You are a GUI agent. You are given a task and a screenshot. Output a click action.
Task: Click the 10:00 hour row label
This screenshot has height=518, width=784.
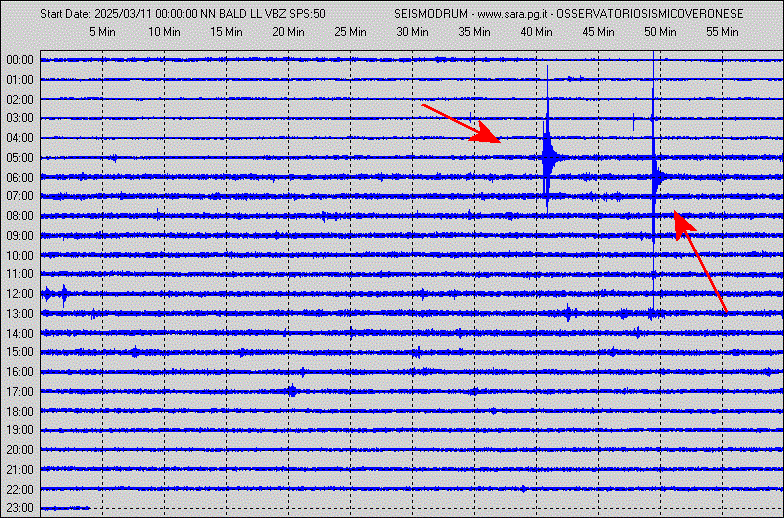click(20, 256)
